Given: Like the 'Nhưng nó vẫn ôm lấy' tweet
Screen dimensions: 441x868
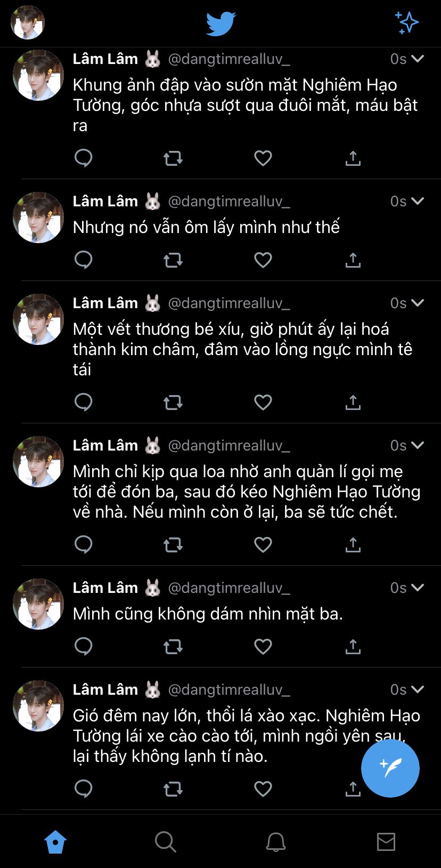Looking at the screenshot, I should click(x=263, y=260).
